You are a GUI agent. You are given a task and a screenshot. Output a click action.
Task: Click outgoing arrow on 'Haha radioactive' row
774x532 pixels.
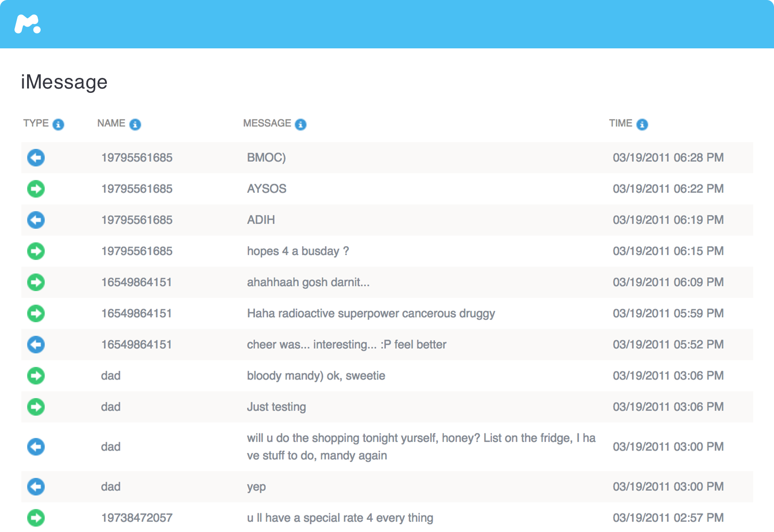[x=36, y=313]
